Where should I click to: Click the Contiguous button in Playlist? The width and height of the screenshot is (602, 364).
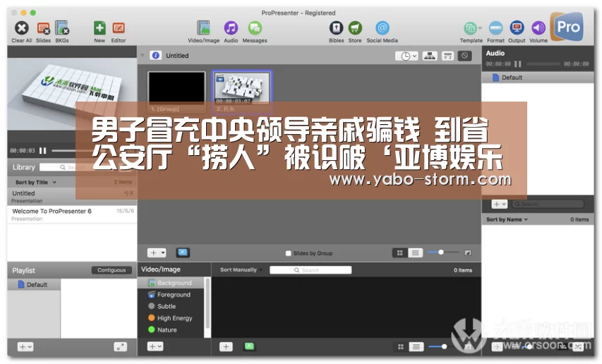tap(112, 270)
